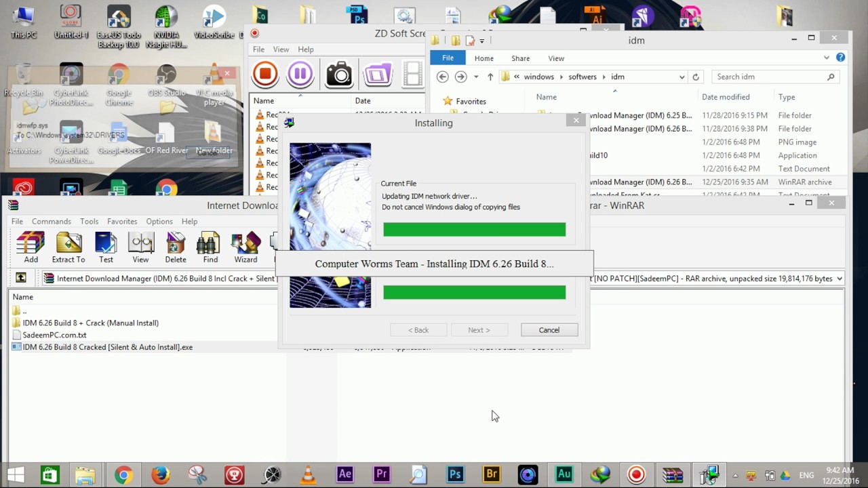Open Adobe Premiere Pro from the taskbar
Viewport: 868px width, 488px height.
pos(381,474)
